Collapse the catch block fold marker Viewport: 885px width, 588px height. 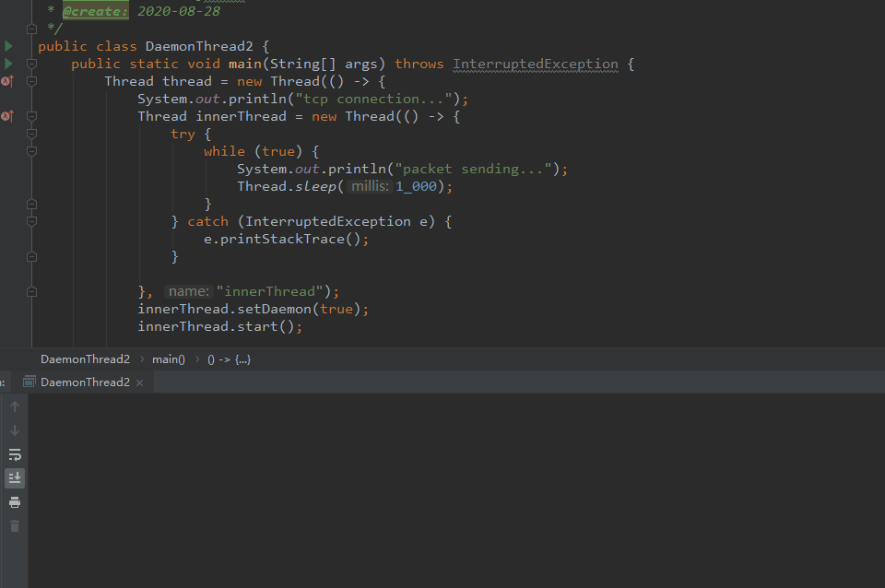(31, 221)
